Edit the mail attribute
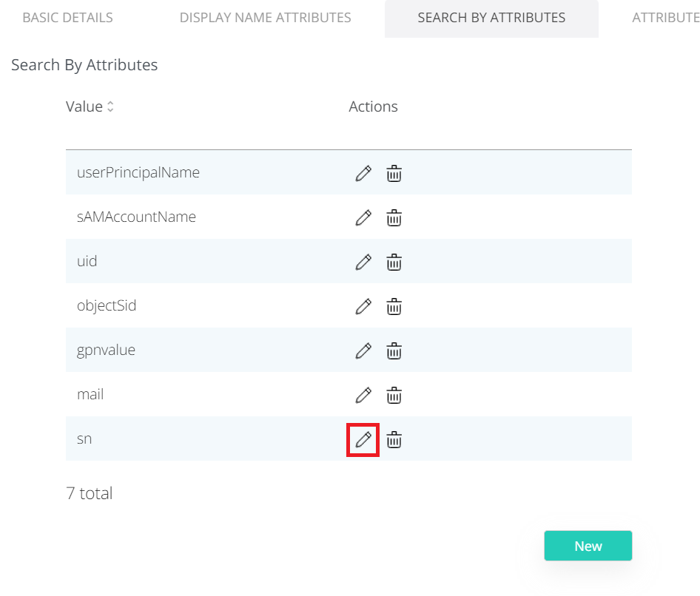Screen dimensions: 700x596 pos(363,396)
